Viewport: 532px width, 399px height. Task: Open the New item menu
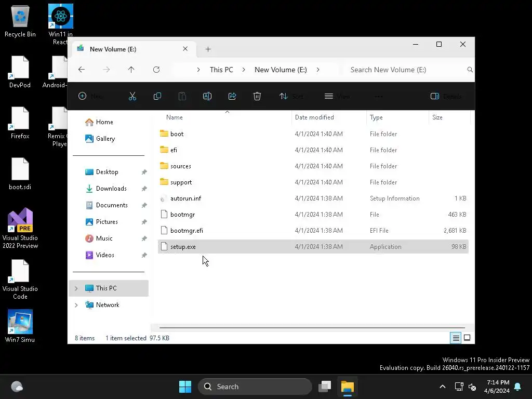[91, 96]
